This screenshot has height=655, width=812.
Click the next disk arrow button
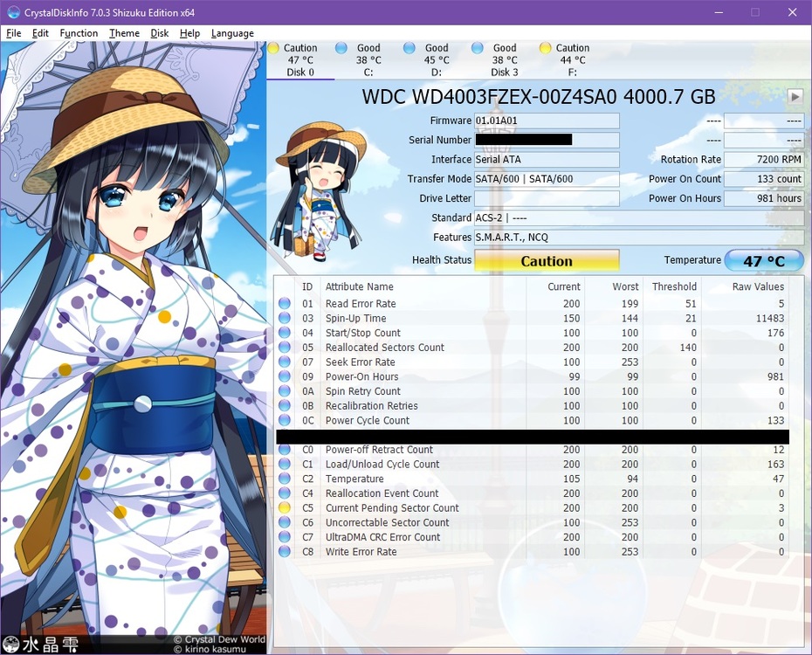click(x=795, y=97)
